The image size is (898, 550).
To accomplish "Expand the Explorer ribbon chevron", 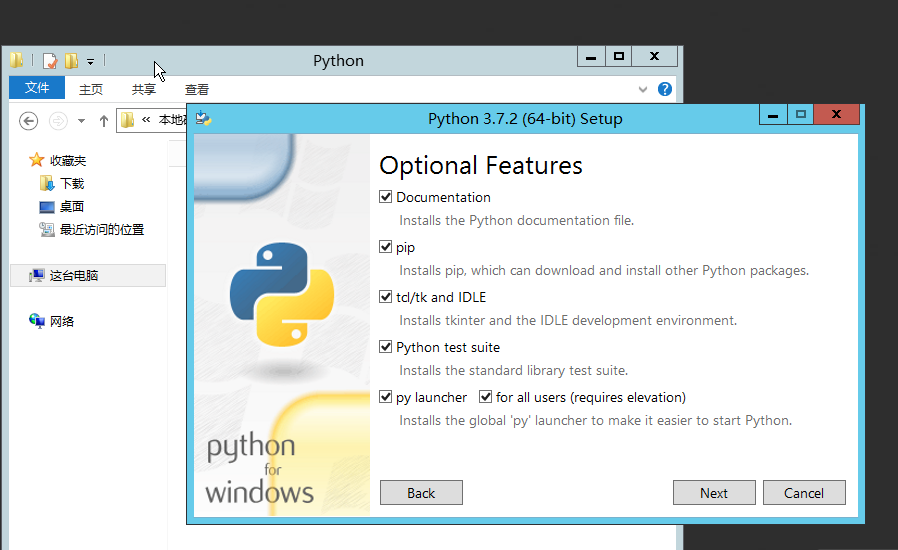I will [643, 89].
